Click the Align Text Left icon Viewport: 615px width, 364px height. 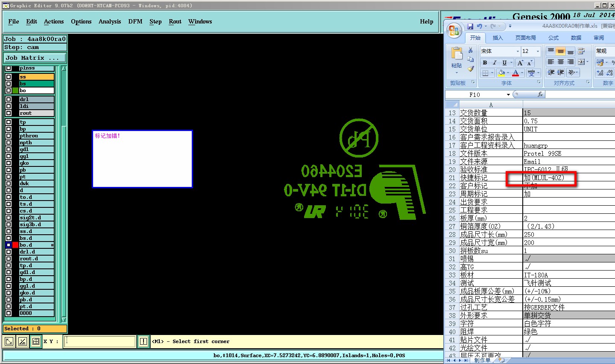pyautogui.click(x=551, y=62)
